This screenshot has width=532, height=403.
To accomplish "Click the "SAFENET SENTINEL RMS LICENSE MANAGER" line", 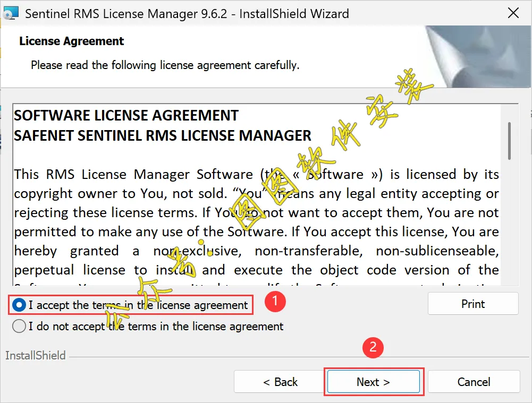I will pos(163,135).
